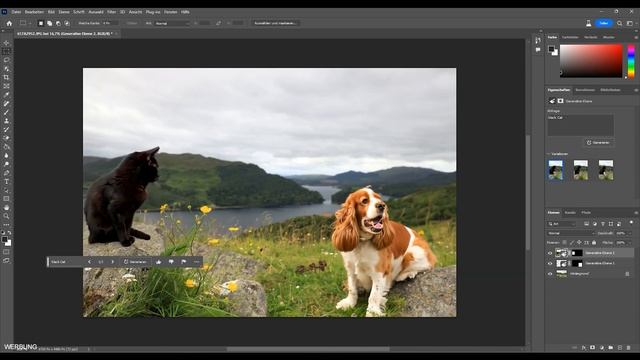
Task: Click the new group folder icon in Layers panel
Action: pos(611,347)
